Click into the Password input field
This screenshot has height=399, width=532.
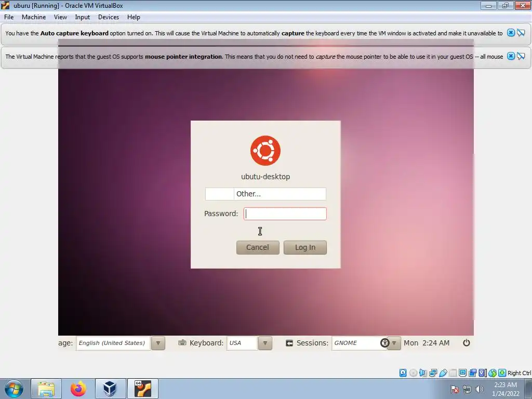point(285,214)
